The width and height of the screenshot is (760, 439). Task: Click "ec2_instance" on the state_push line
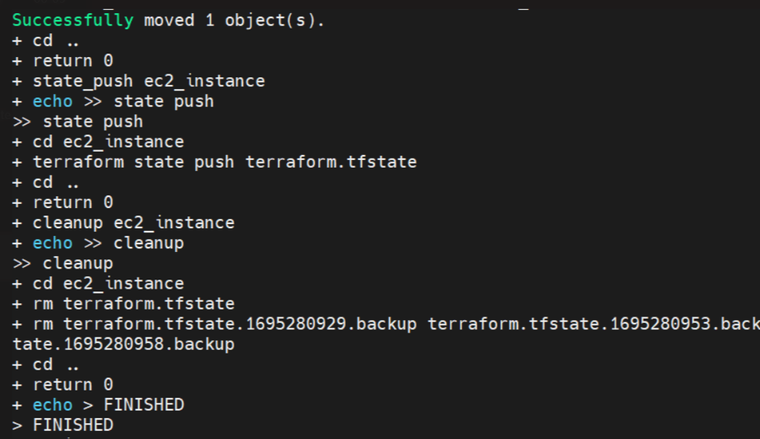coord(205,80)
